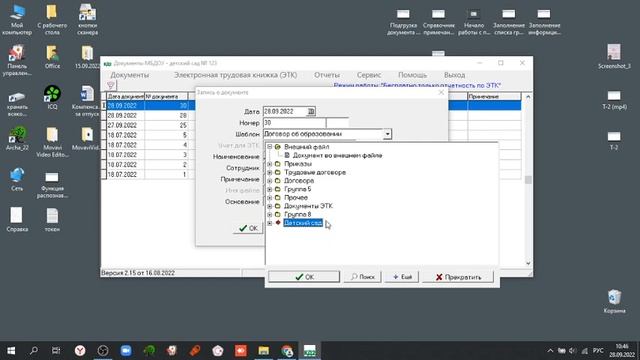Screen dimensions: 640x360
Task: Open Yandex Browser from the taskbar
Action: 80,351
